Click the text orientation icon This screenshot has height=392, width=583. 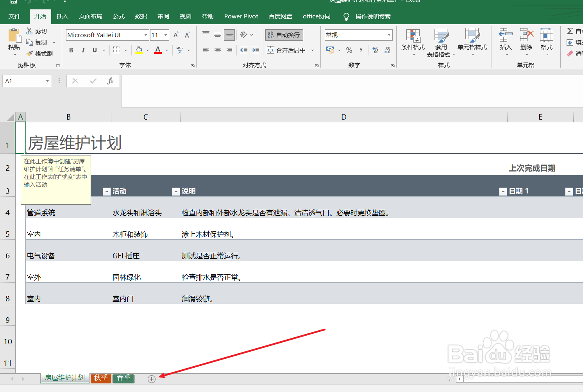click(x=244, y=35)
